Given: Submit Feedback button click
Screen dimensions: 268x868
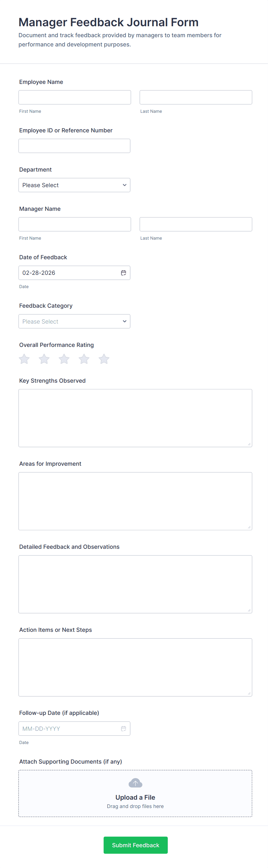Looking at the screenshot, I should tap(135, 845).
